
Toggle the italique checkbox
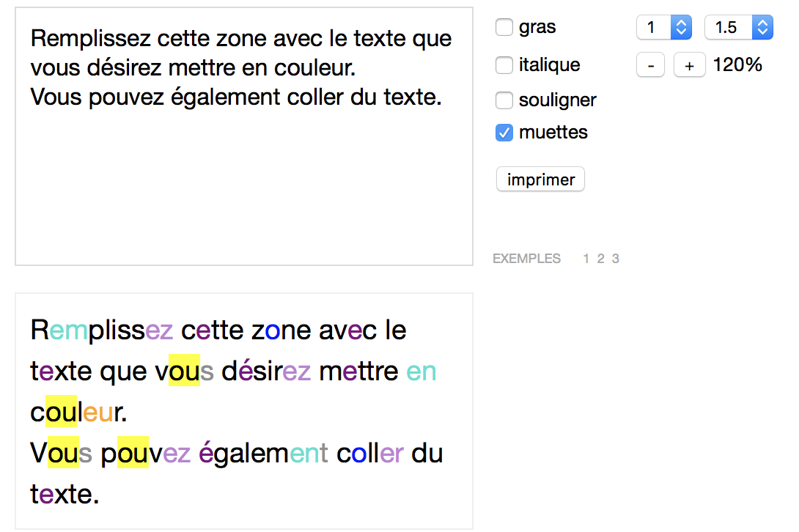pos(504,65)
